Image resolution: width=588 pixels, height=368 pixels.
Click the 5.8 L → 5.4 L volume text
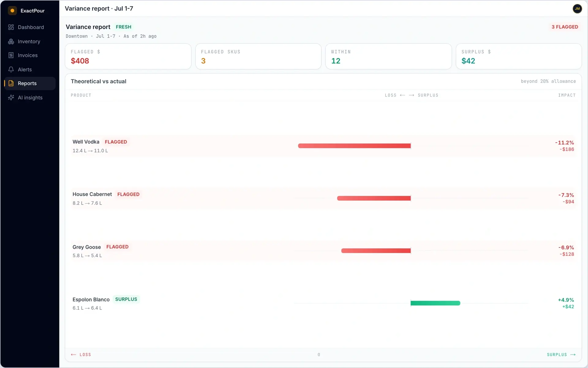pyautogui.click(x=87, y=255)
